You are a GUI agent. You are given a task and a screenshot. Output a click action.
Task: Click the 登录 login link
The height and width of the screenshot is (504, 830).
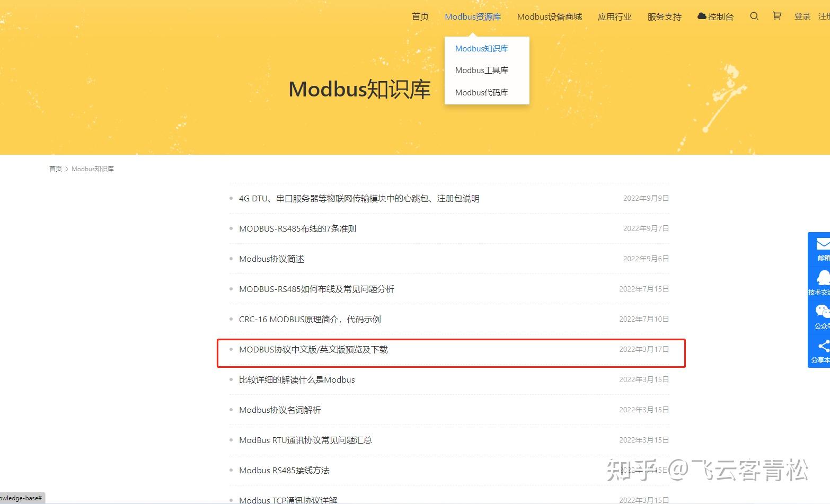point(802,16)
